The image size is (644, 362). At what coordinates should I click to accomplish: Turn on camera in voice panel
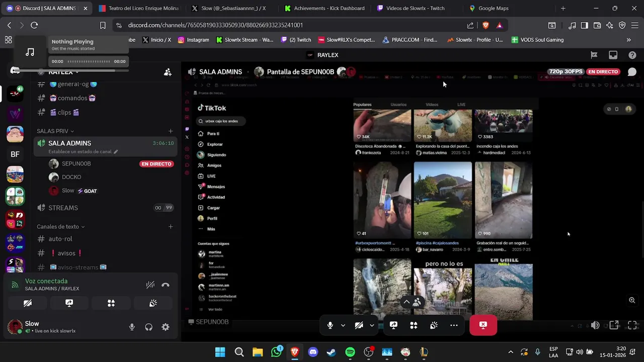(28, 303)
